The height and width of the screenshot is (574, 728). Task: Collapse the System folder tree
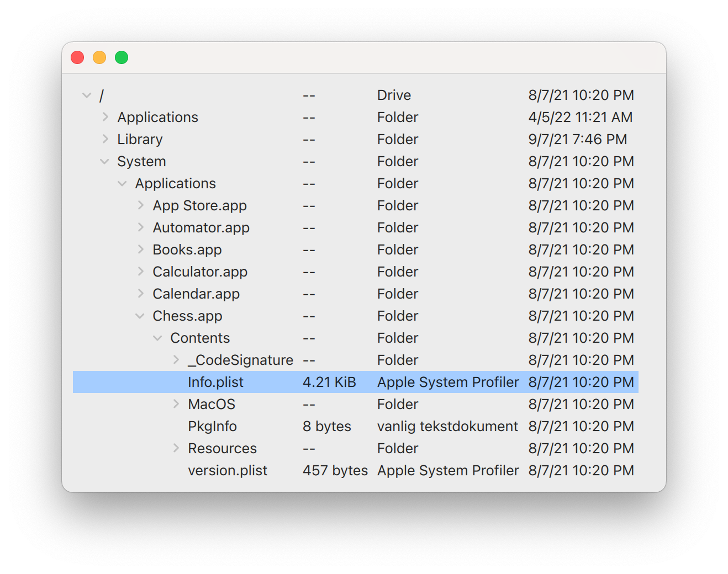tap(105, 161)
